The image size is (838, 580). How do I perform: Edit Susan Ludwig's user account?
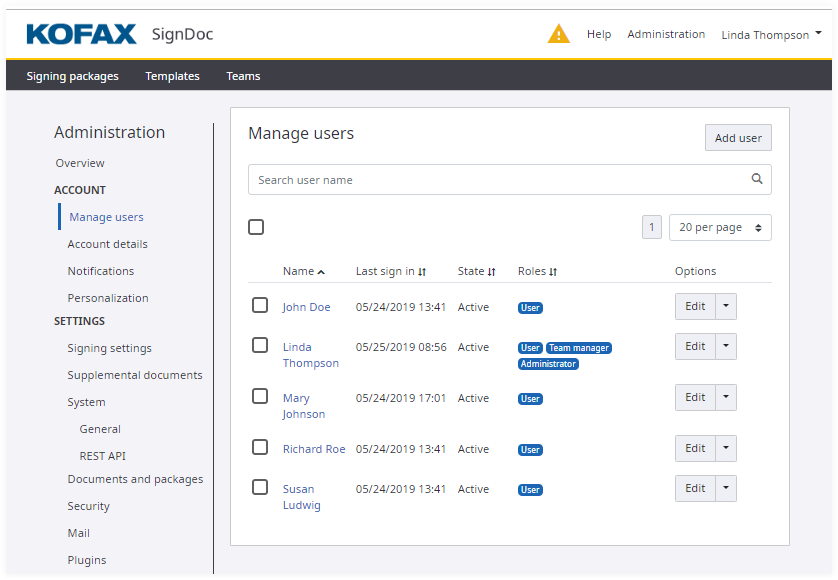695,488
